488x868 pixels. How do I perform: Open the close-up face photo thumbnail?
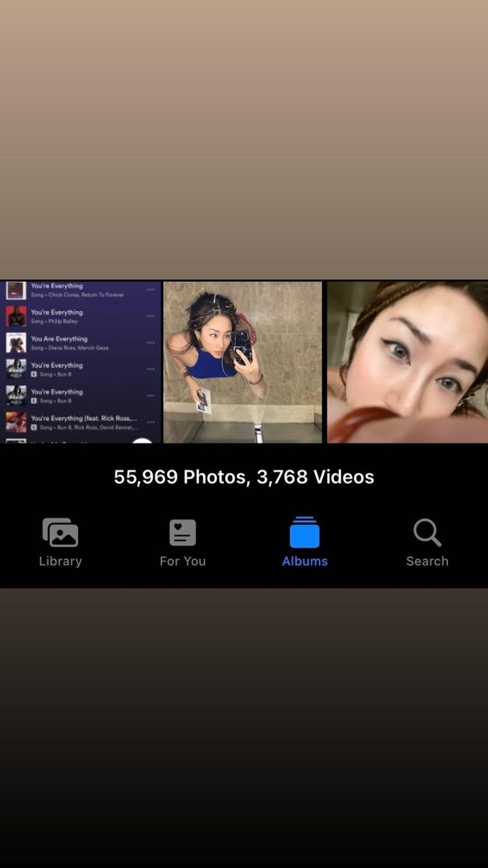[x=407, y=362]
